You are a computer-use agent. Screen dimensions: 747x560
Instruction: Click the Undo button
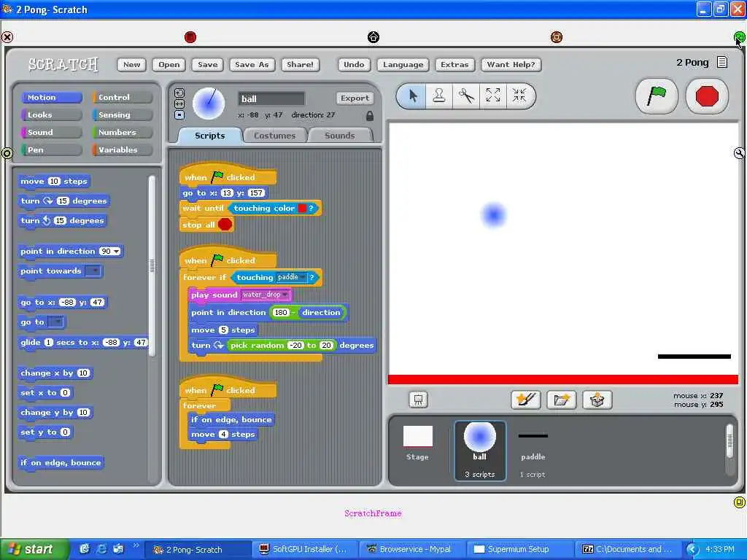354,65
